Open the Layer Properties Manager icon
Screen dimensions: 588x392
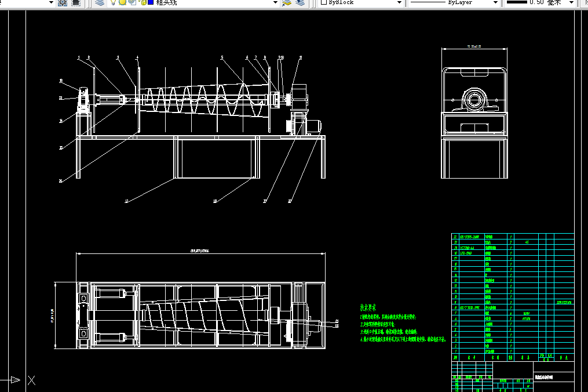pyautogui.click(x=100, y=3)
